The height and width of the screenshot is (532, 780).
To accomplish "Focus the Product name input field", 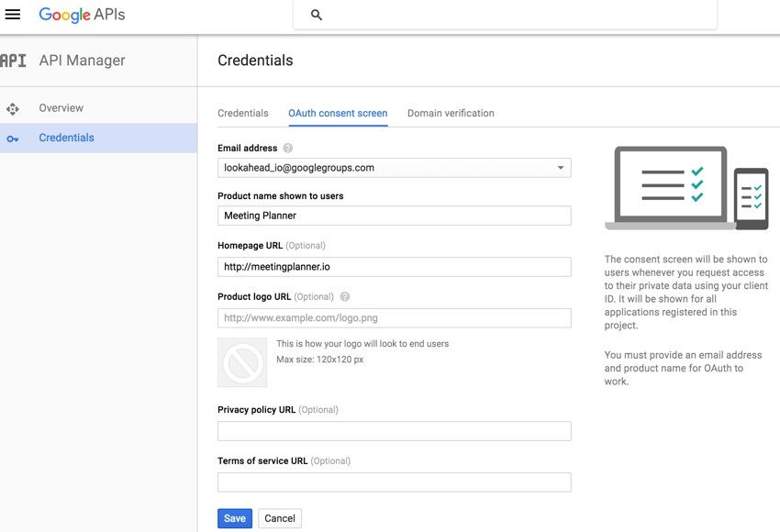I will 394,216.
